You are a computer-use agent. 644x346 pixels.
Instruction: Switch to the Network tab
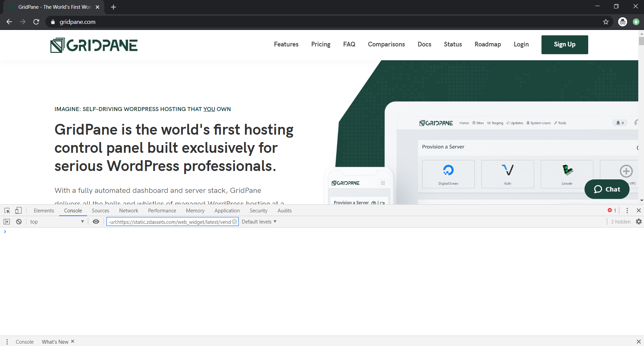tap(129, 211)
